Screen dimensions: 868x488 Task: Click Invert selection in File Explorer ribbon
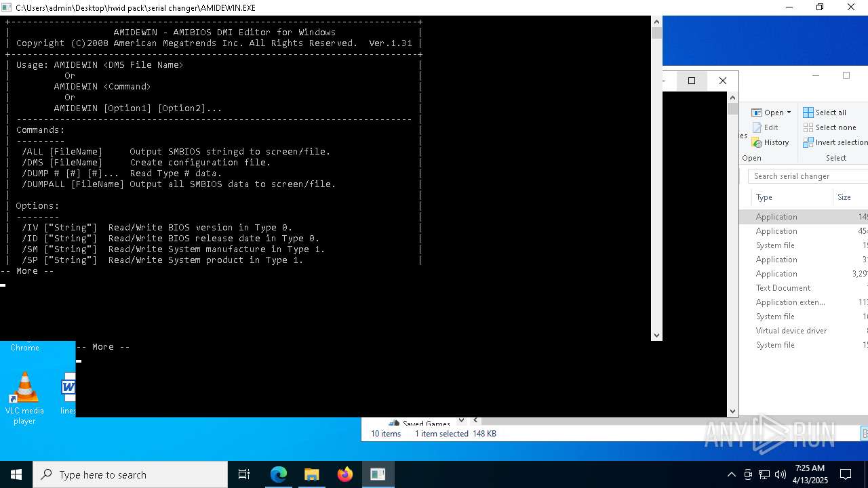835,142
